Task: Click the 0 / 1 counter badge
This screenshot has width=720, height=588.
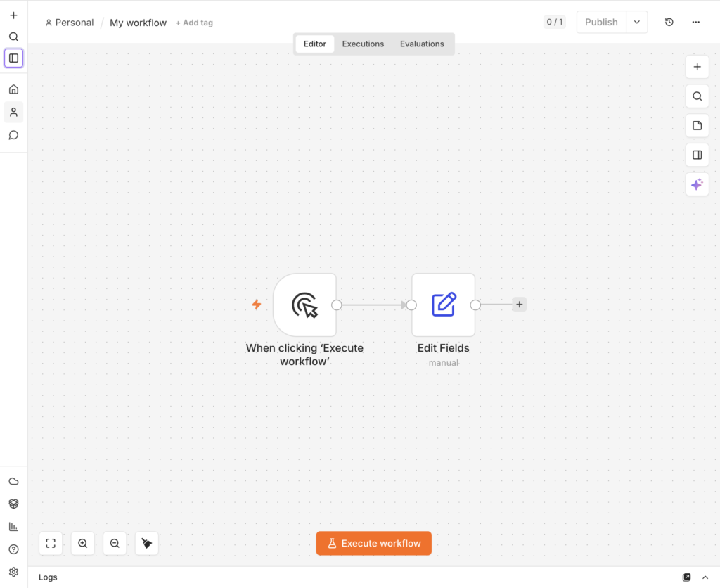Action: (x=554, y=22)
